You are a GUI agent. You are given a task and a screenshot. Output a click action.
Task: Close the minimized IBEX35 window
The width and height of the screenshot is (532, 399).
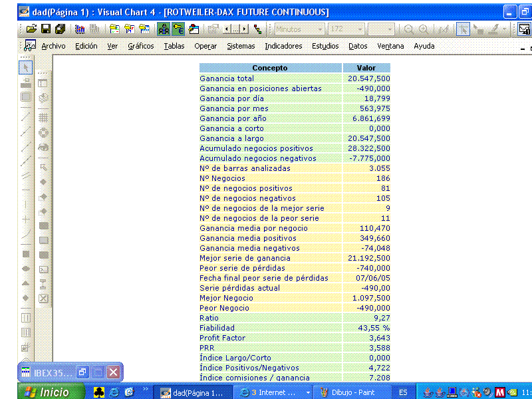coord(113,372)
